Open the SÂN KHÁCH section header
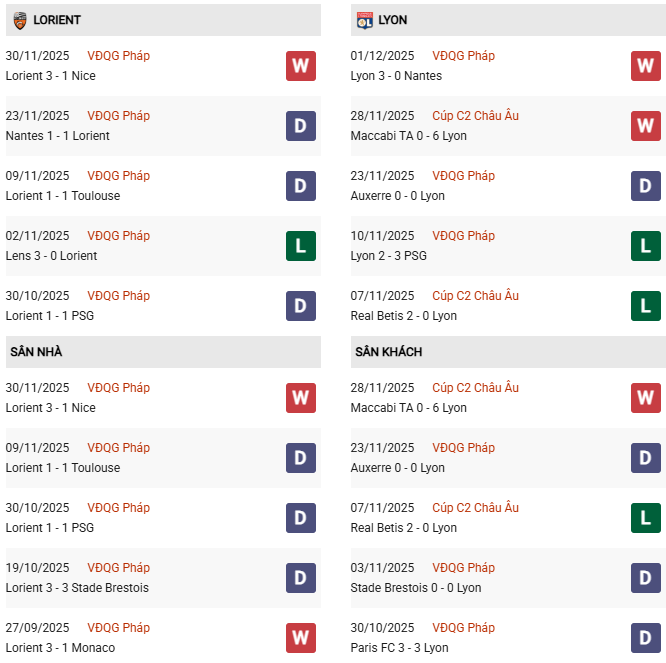Viewport: 666px width, 663px height. (x=388, y=352)
